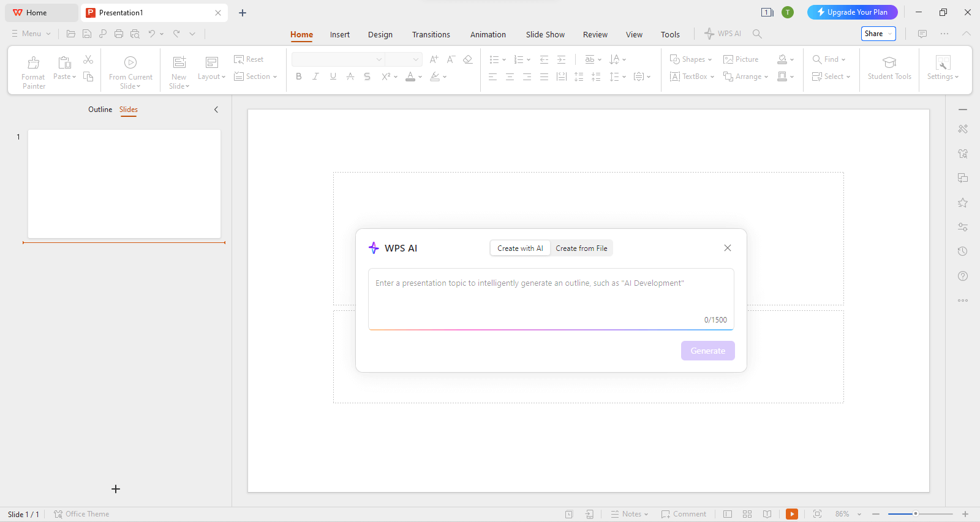Viewport: 980px width, 522px height.
Task: Adjust the zoom slider handle
Action: (916, 514)
